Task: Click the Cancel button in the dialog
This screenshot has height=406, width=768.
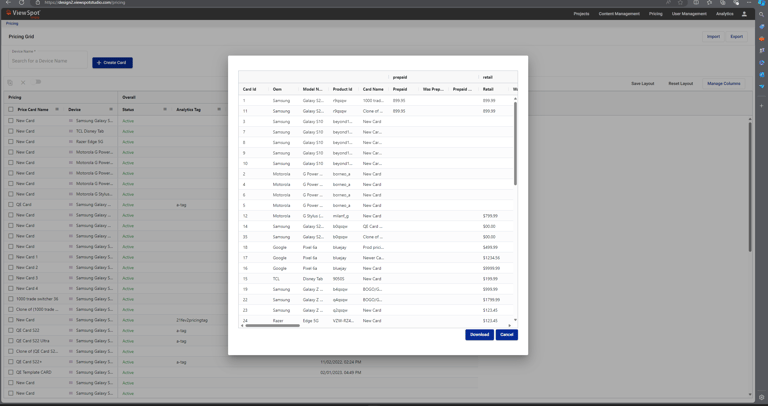Action: coord(506,334)
